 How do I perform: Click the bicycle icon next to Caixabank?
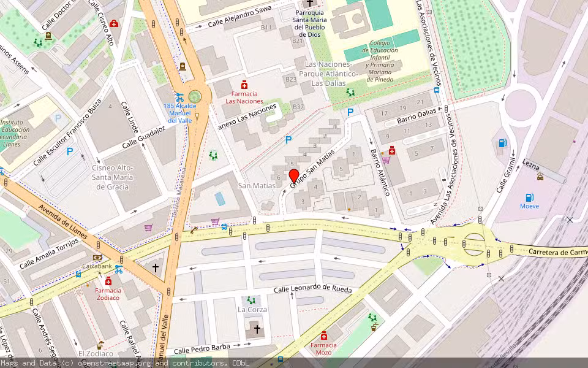(118, 269)
